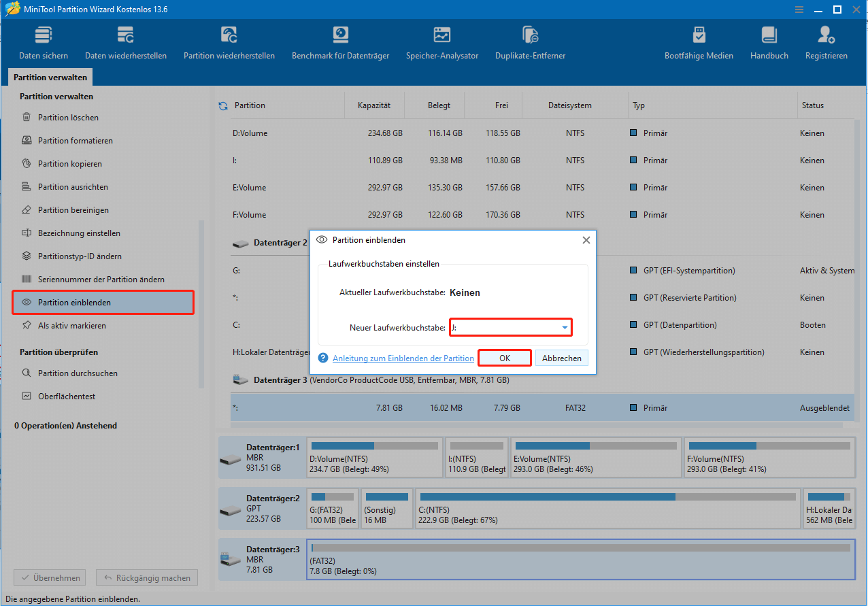Refresh the partition list
Viewport: 868px width, 606px height.
click(x=224, y=105)
